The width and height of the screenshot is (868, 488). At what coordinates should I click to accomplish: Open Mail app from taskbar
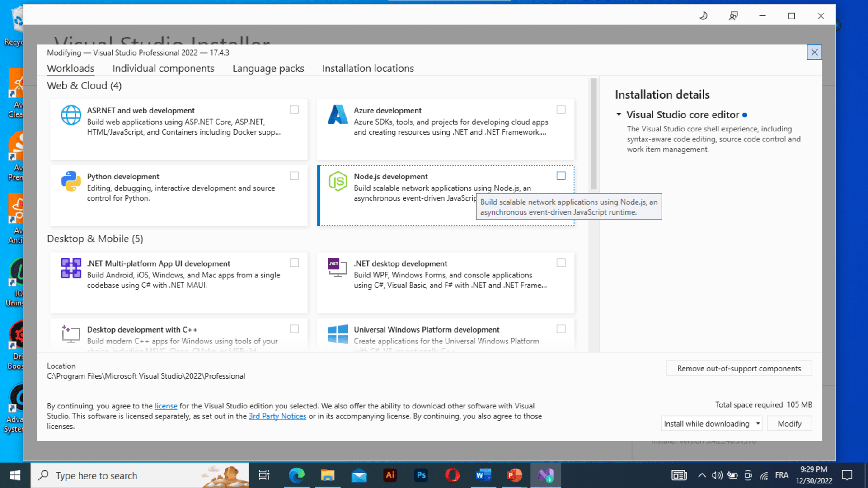click(x=359, y=475)
